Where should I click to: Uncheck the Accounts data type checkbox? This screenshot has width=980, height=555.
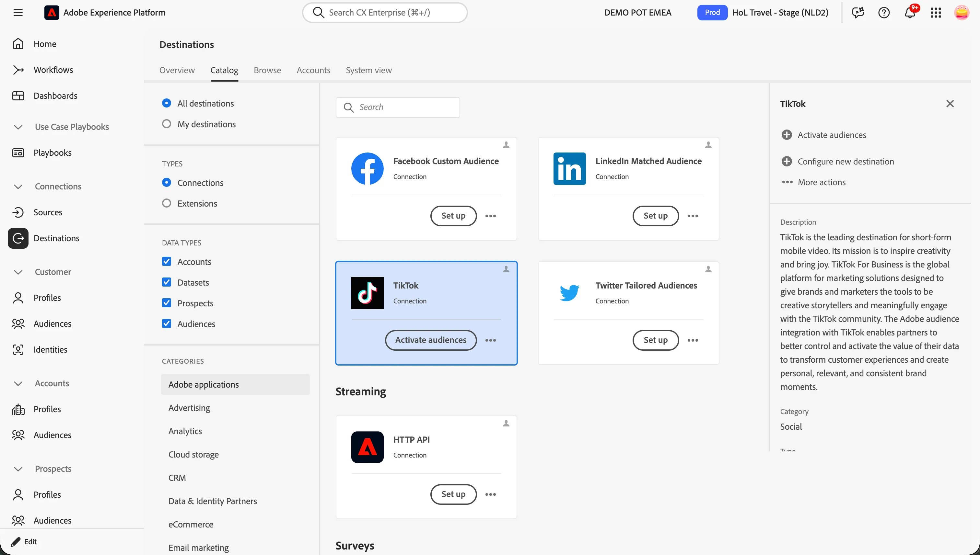166,262
